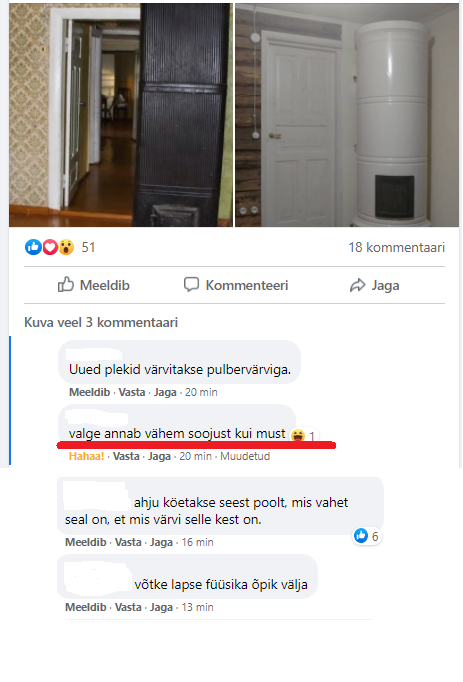
Task: Open the black stove photo
Action: tap(121, 115)
